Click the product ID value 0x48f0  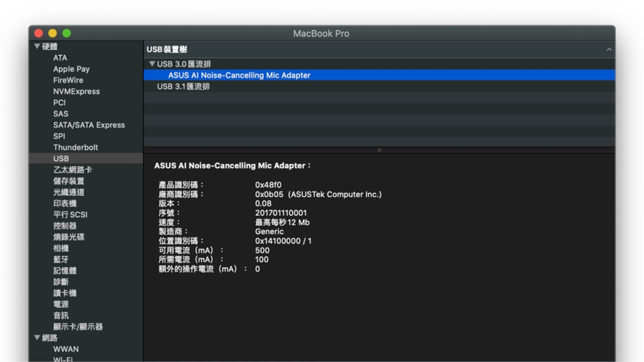(x=268, y=185)
